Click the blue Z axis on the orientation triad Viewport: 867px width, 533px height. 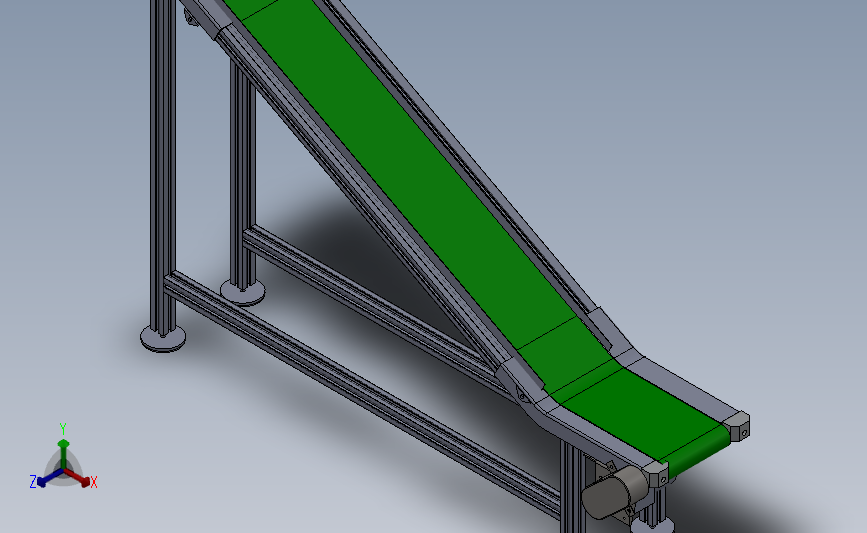pyautogui.click(x=48, y=479)
